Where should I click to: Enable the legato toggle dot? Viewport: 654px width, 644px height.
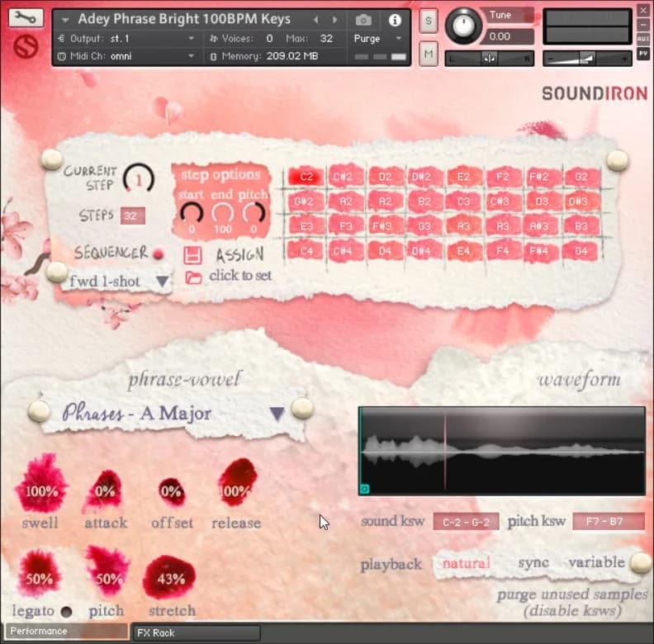click(66, 612)
